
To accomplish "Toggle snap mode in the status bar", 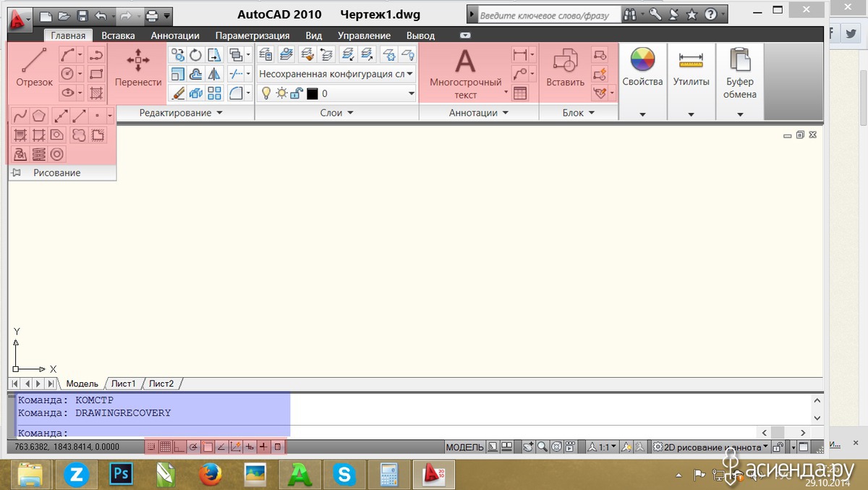I will tap(152, 447).
